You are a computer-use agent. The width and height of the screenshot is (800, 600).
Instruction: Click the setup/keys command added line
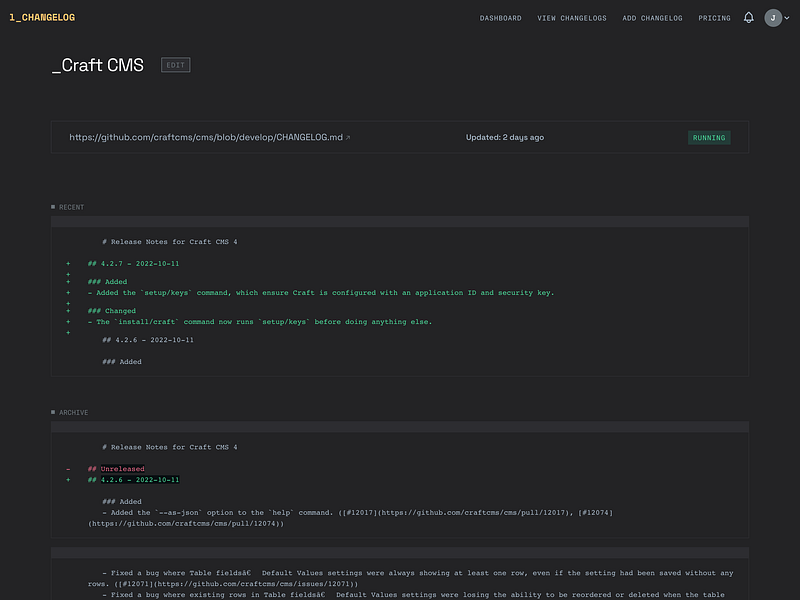[x=321, y=293]
